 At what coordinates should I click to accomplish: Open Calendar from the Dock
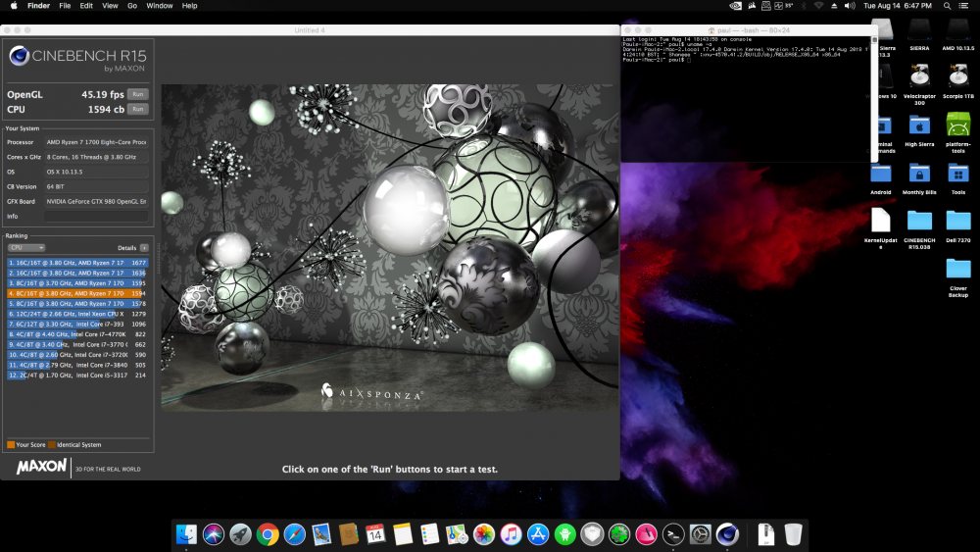coord(375,534)
